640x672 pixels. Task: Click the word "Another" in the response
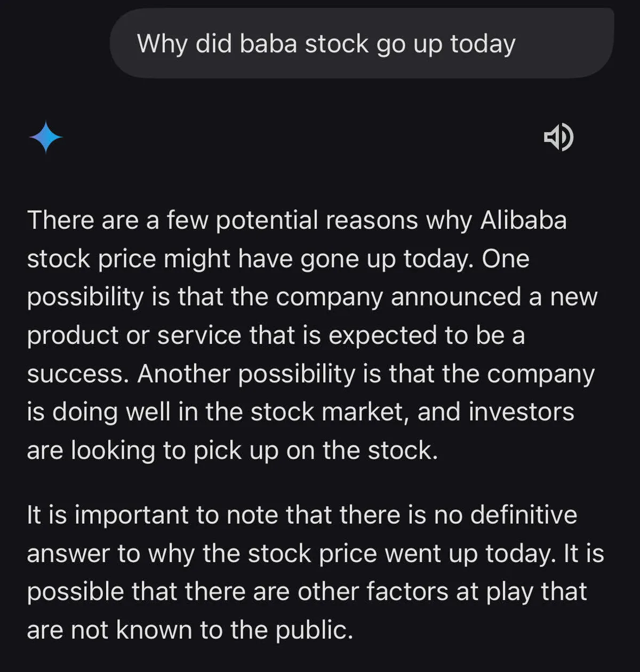(183, 374)
